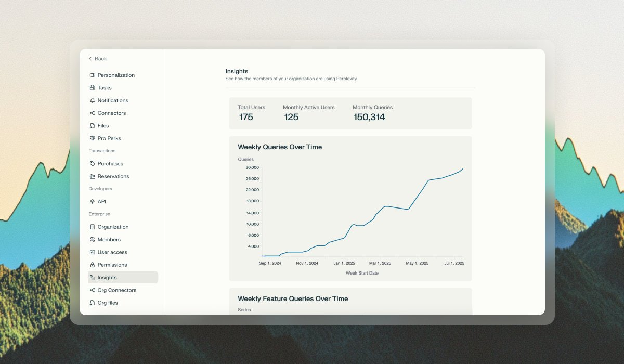
Task: Click the Notifications bell icon
Action: click(x=92, y=100)
